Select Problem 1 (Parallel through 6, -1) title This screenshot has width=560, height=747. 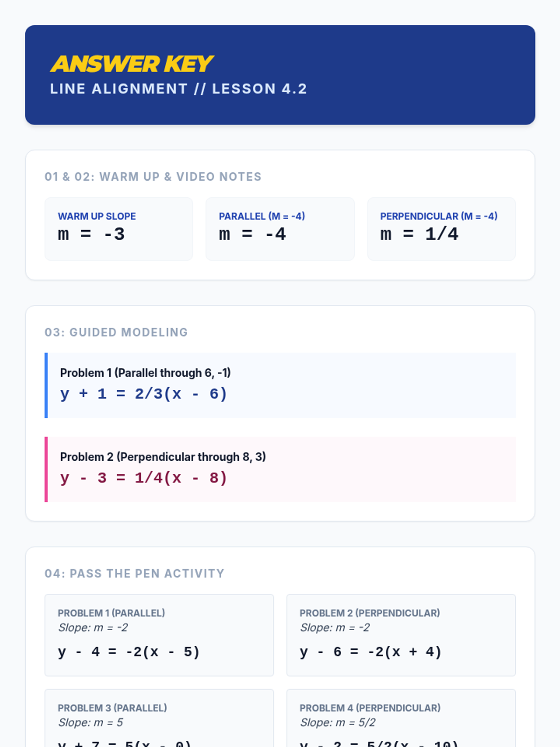pos(145,373)
